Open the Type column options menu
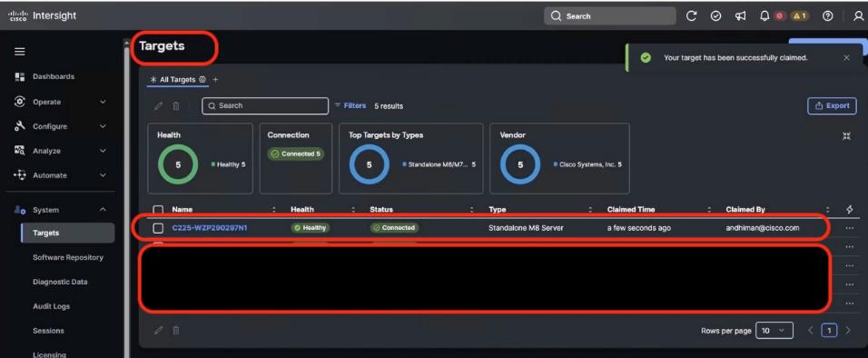Screen dimensions: 868x358 coord(591,210)
